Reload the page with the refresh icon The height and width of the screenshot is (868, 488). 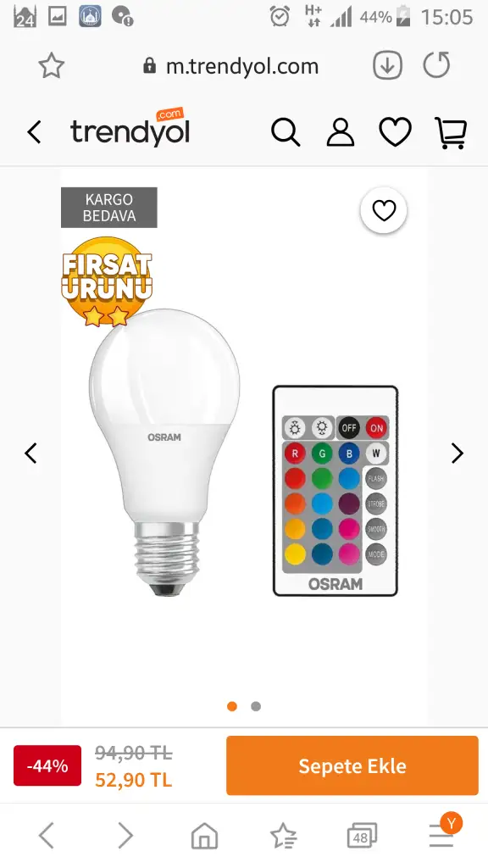point(436,65)
